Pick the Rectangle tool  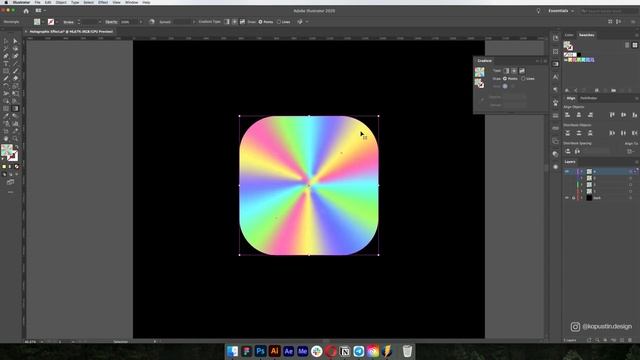[x=6, y=71]
